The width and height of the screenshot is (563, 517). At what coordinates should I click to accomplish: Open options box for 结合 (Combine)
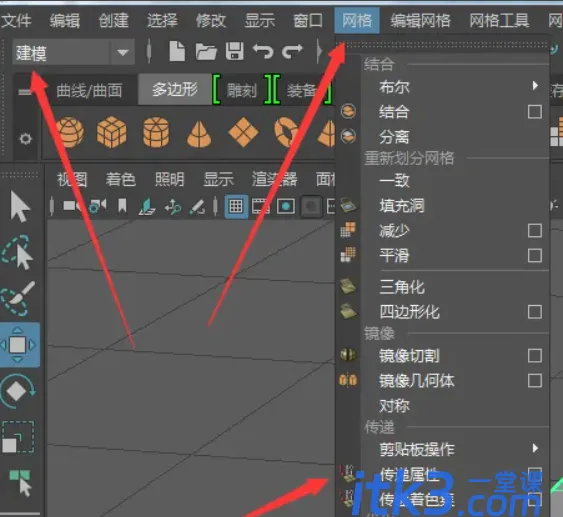tap(535, 112)
